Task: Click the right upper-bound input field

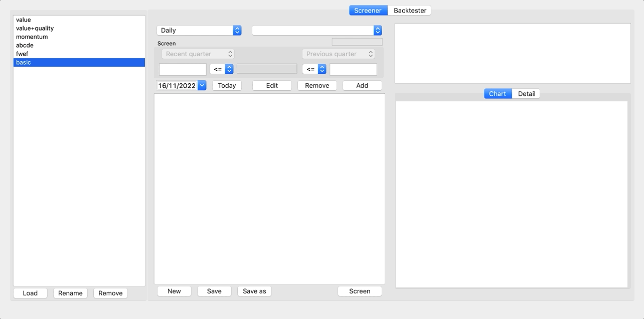Action: click(x=353, y=69)
